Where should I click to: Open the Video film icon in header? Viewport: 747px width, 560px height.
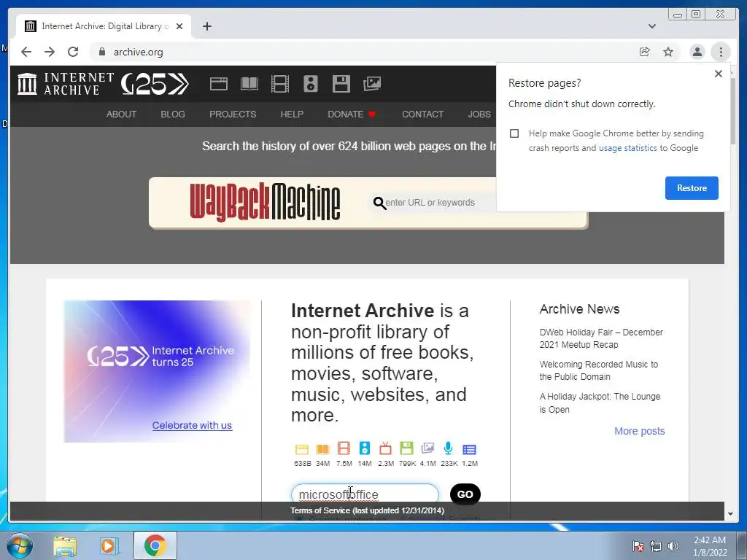point(279,84)
